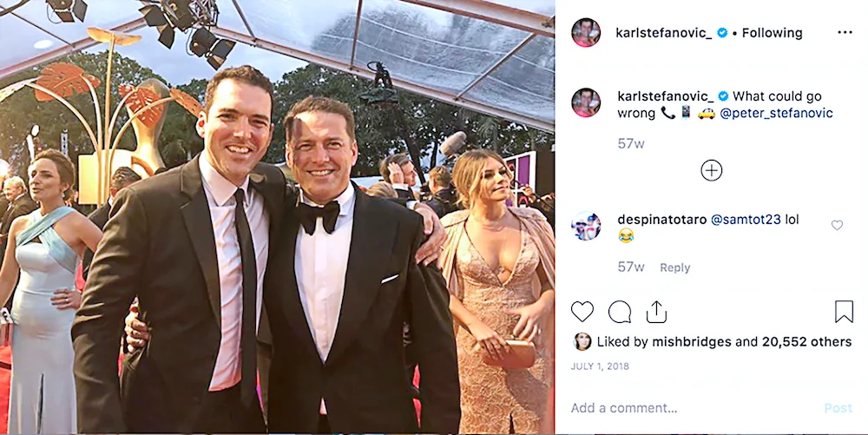The image size is (868, 435).
Task: Load more comments with plus button
Action: point(711,170)
